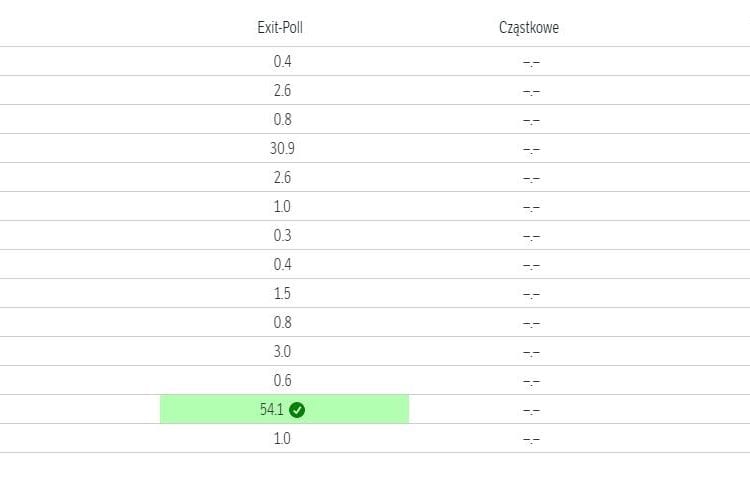Click the Cząstkowe dash in the 30.9 row
This screenshot has width=750, height=479.
click(532, 149)
